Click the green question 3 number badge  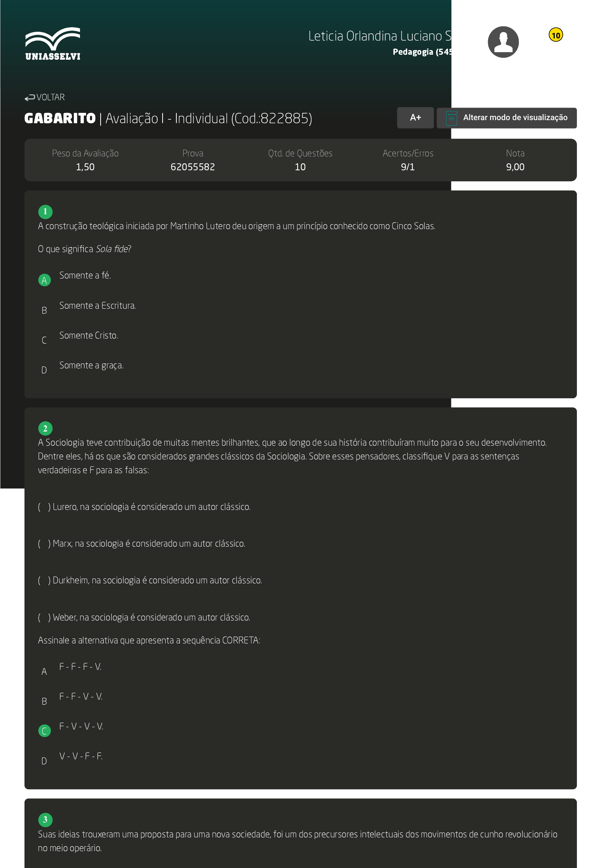(45, 819)
